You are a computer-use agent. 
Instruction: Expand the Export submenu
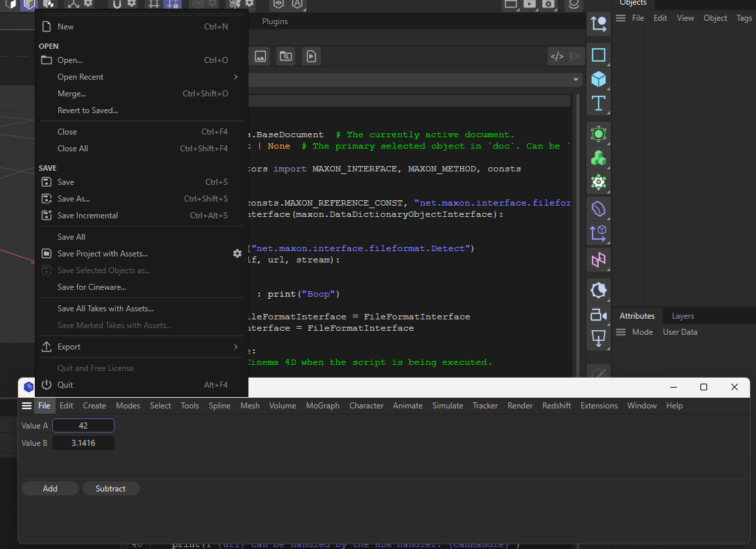[236, 347]
